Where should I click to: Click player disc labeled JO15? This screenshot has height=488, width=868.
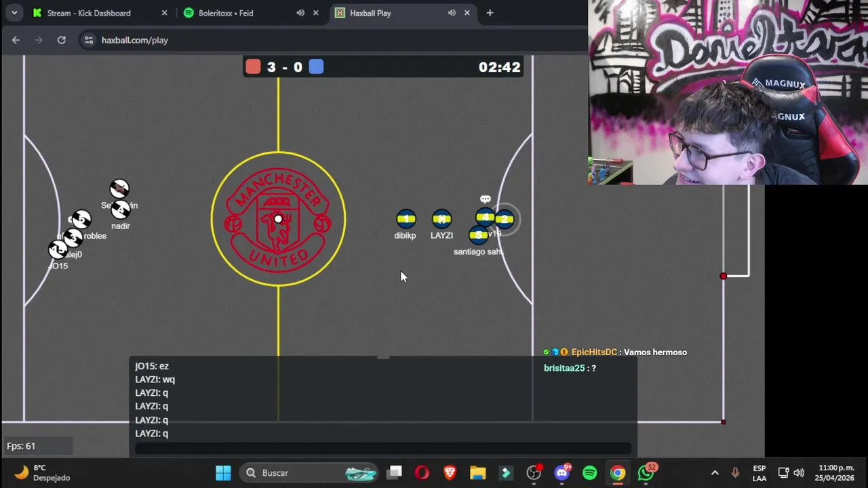click(x=59, y=250)
